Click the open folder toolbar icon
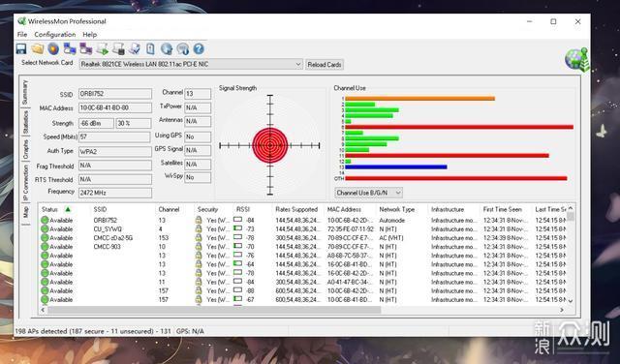 (x=38, y=49)
